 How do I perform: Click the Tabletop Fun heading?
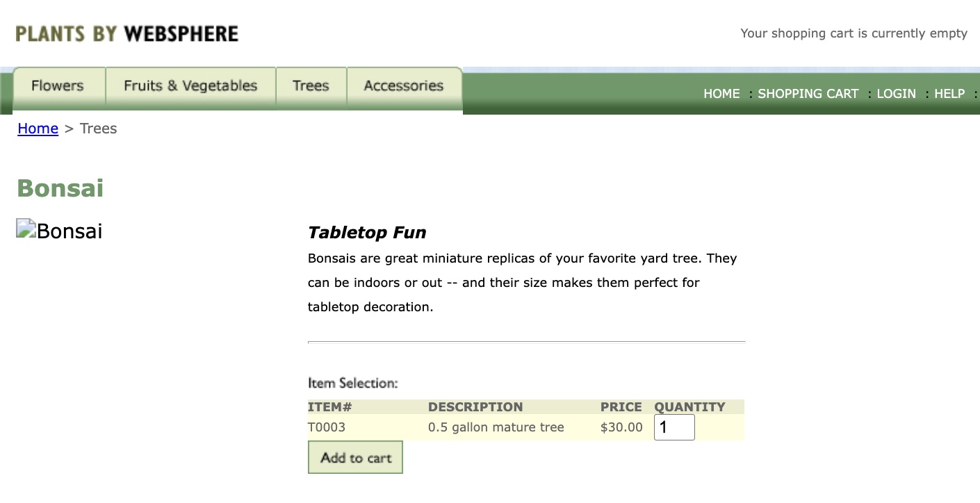coord(367,233)
